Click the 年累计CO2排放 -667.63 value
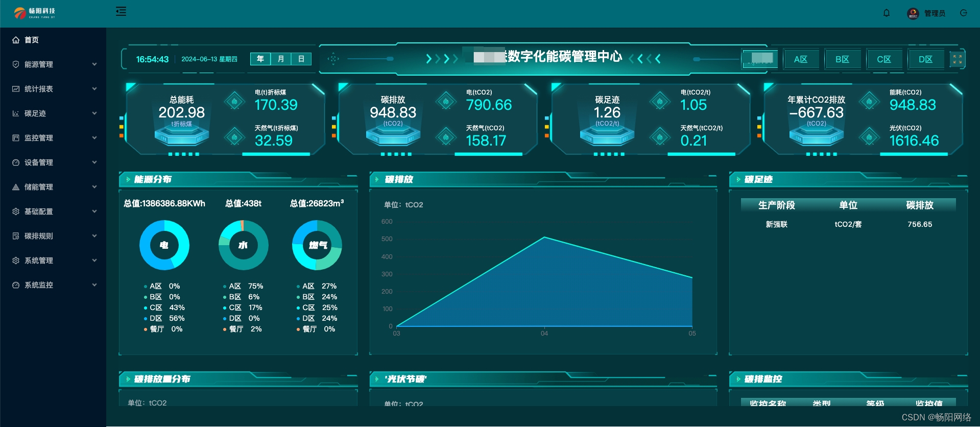This screenshot has height=427, width=980. point(816,112)
